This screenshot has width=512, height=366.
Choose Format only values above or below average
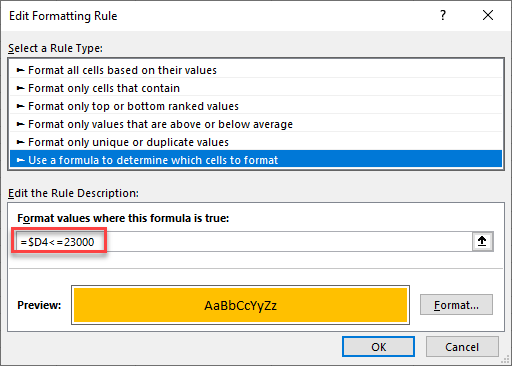[256, 124]
